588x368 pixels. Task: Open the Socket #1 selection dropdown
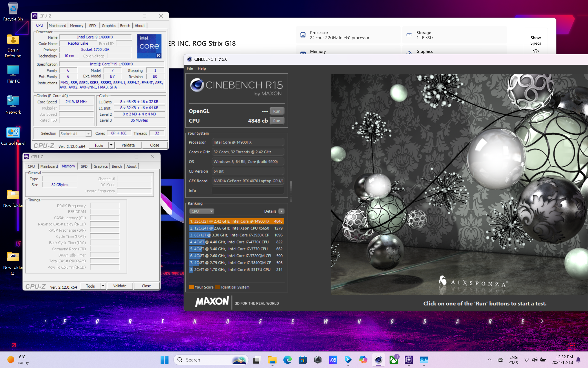pyautogui.click(x=75, y=133)
